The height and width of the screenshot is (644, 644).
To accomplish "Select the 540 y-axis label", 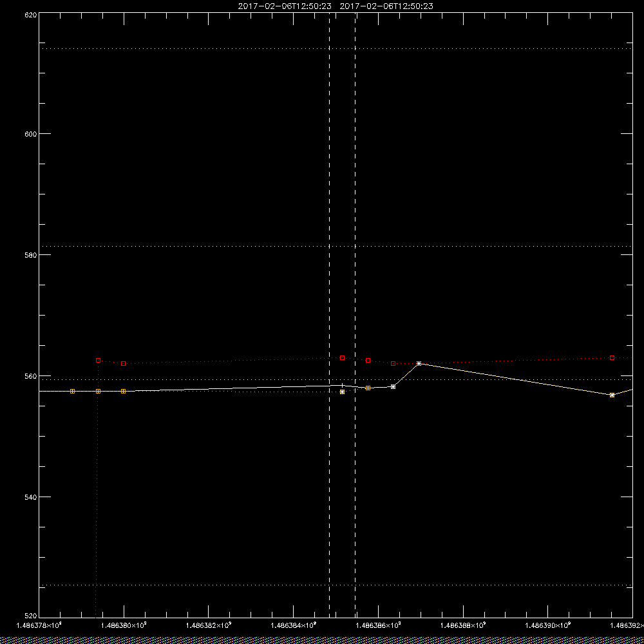I will pos(31,497).
